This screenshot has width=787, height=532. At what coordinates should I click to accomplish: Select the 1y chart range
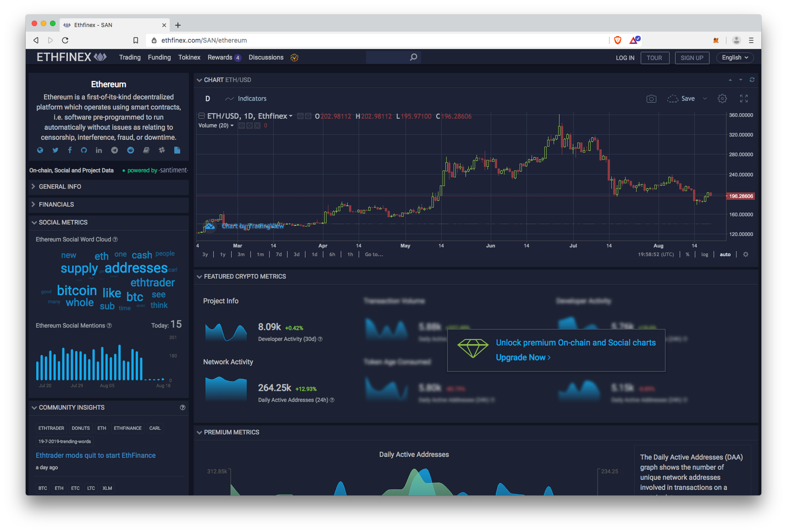(223, 254)
